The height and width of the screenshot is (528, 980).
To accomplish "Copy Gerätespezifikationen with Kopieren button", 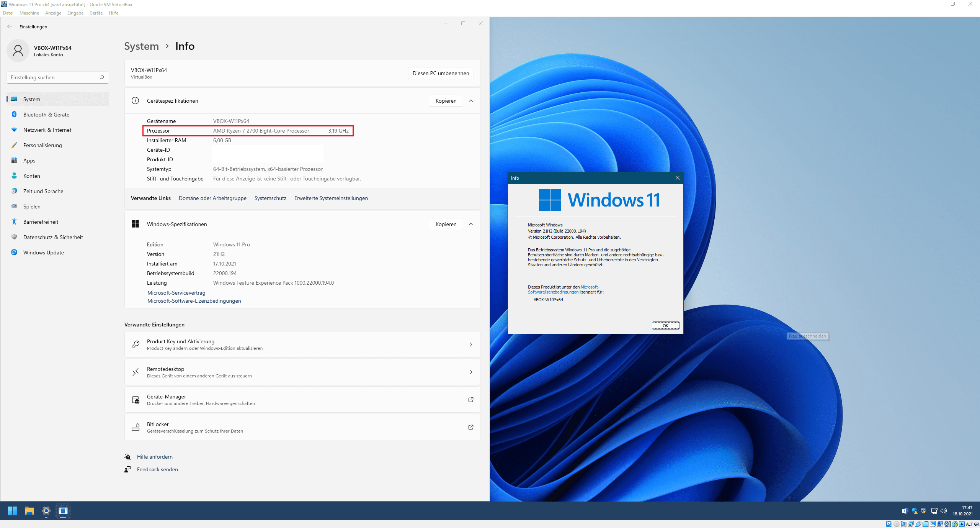I will coord(446,101).
